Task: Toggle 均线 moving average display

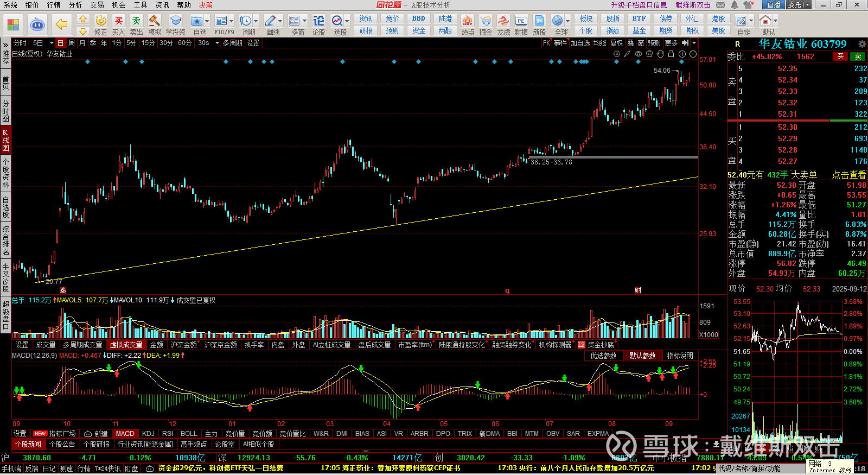Action: [599, 43]
